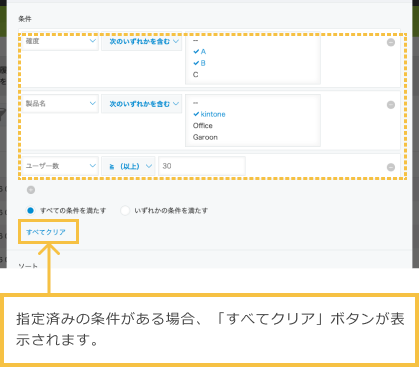Add a new condition with the plus icon
The image size is (419, 367).
(31, 190)
